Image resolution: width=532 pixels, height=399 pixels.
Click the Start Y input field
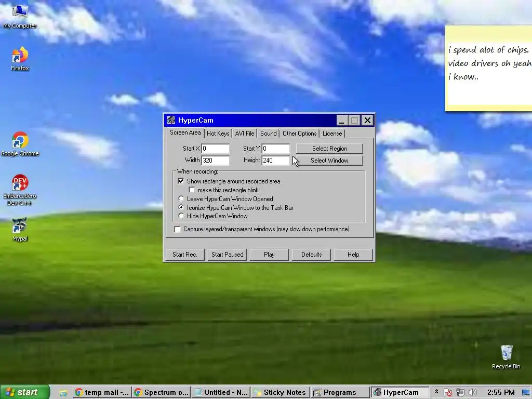(276, 149)
